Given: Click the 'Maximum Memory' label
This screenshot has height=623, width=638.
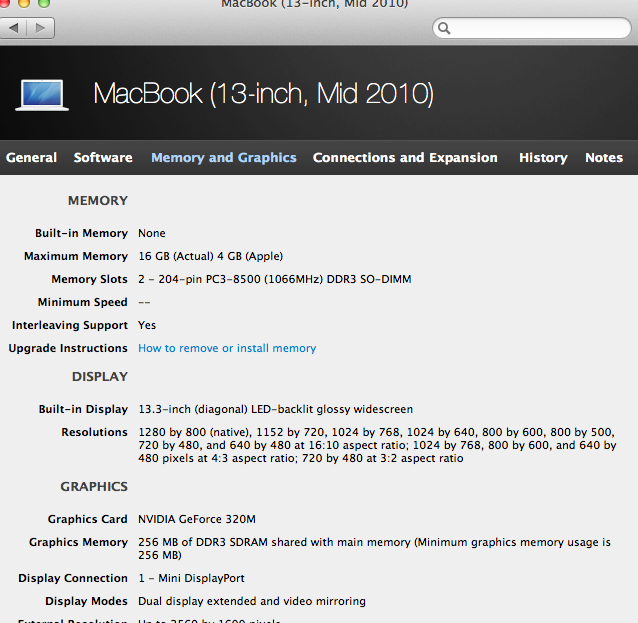Looking at the screenshot, I should point(76,256).
